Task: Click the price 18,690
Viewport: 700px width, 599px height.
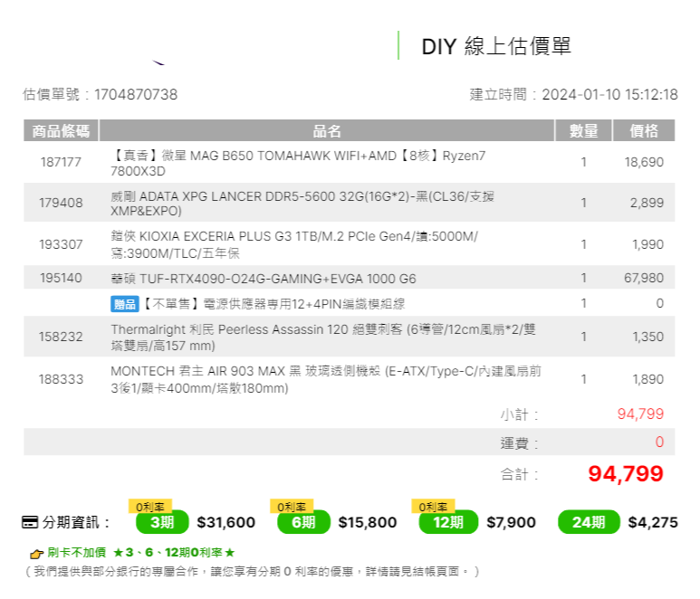Action: 644,162
